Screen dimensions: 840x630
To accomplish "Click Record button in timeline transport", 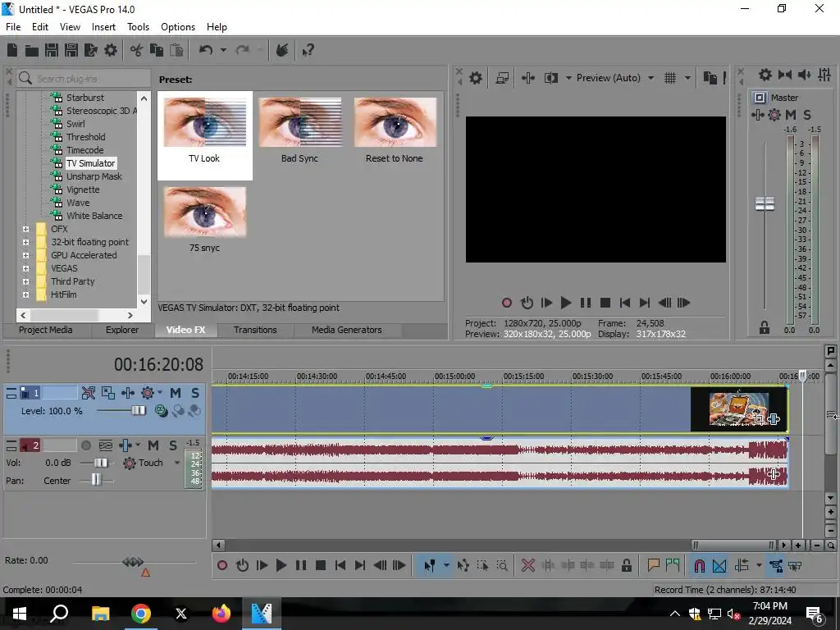I will click(x=222, y=565).
